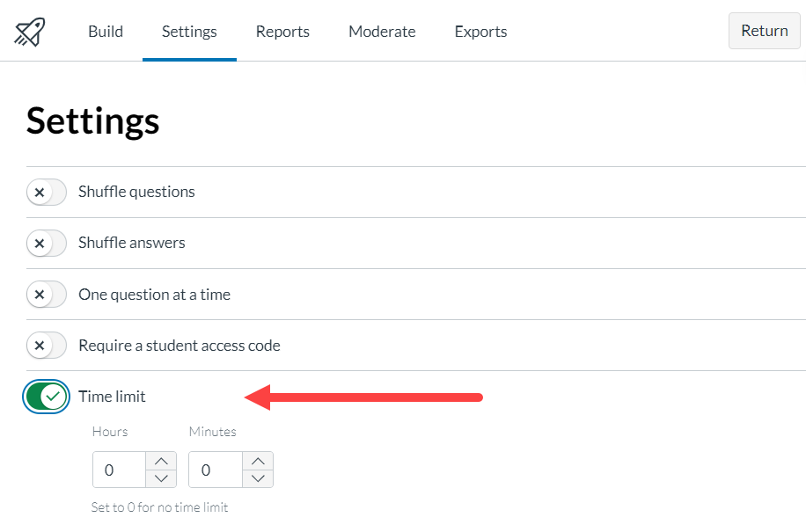Viewport: 806px width, 532px height.
Task: Increase Hours with the up stepper arrow
Action: pyautogui.click(x=161, y=460)
